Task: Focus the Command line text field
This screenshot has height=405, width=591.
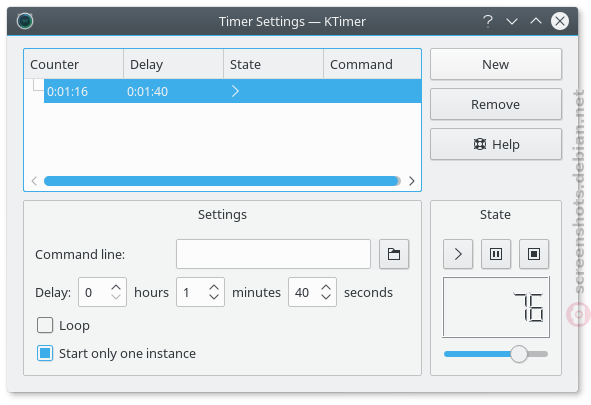Action: coord(273,254)
